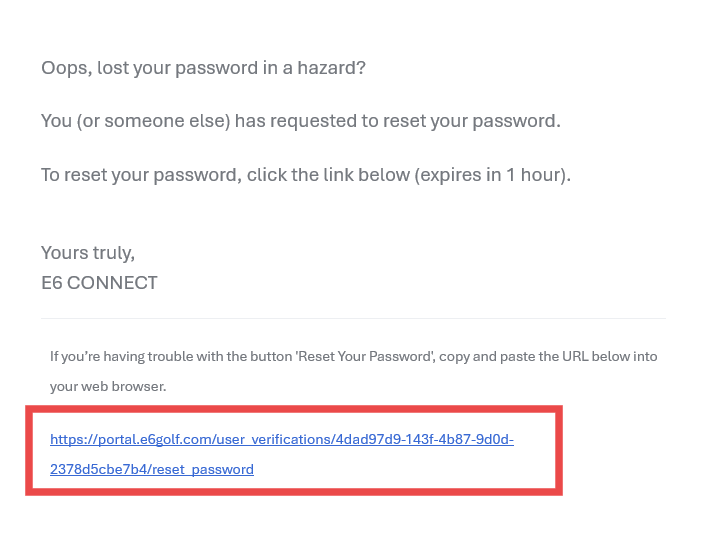
Task: Click the 'If you're having trouble with the button' text
Action: coord(171,357)
